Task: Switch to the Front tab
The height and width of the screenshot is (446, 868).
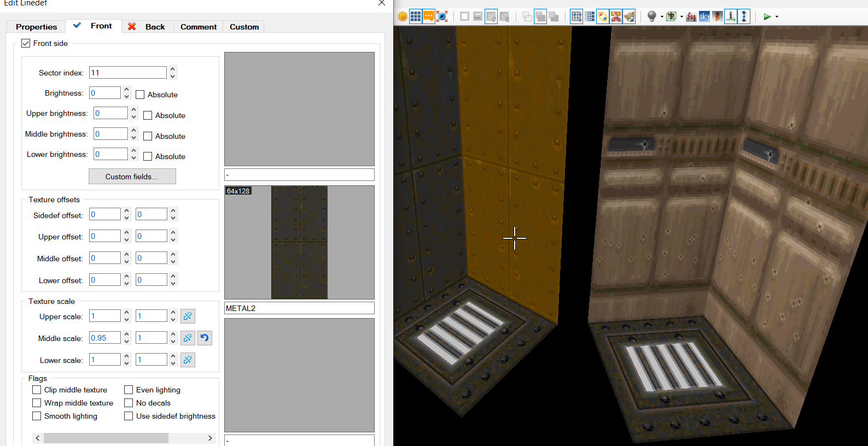Action: pos(94,26)
